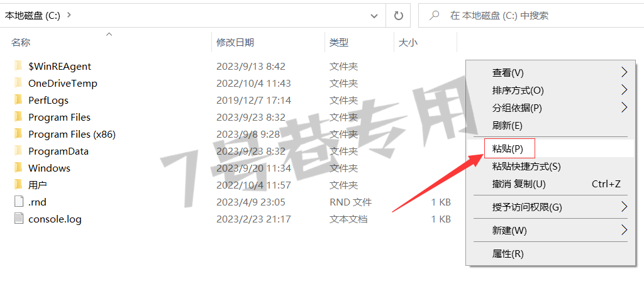Select the PerfLogs folder name
This screenshot has width=644, height=291.
coord(48,100)
